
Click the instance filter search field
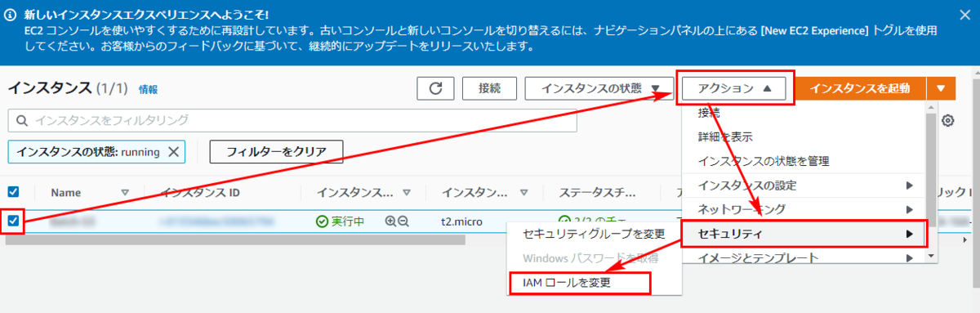pyautogui.click(x=292, y=120)
